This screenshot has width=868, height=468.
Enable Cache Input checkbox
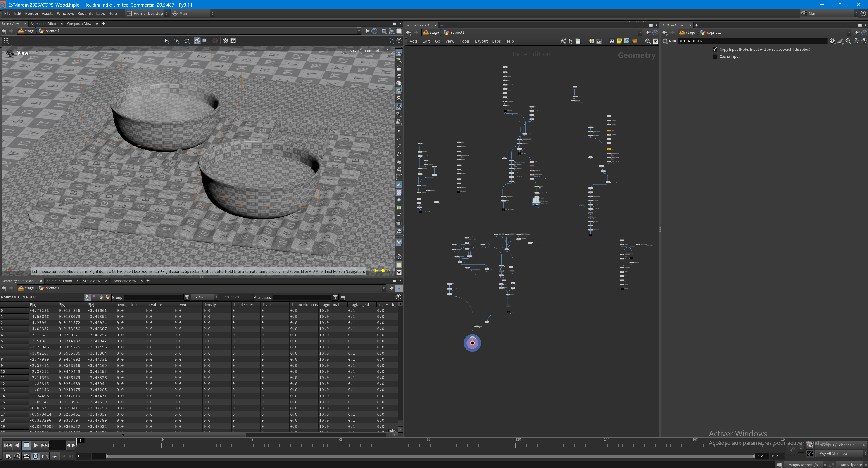point(715,56)
